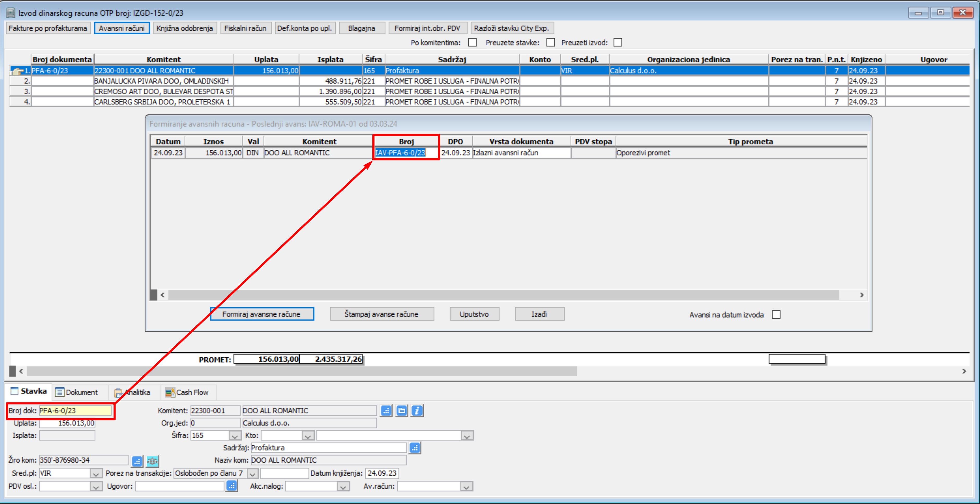This screenshot has height=504, width=980.
Task: Click the application icon in title bar
Action: (x=10, y=13)
